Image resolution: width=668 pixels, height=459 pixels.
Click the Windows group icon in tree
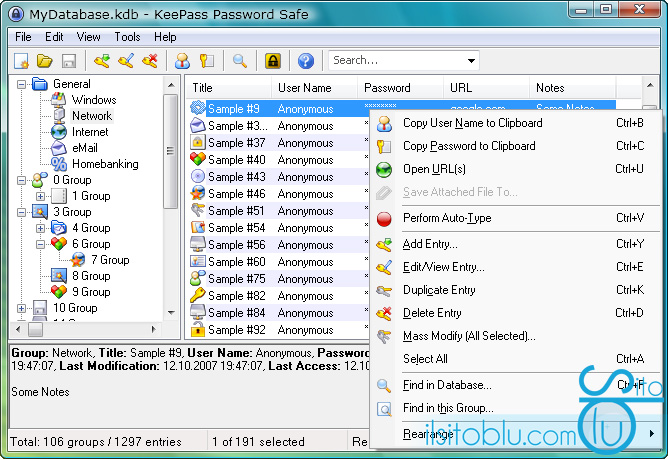[x=58, y=100]
